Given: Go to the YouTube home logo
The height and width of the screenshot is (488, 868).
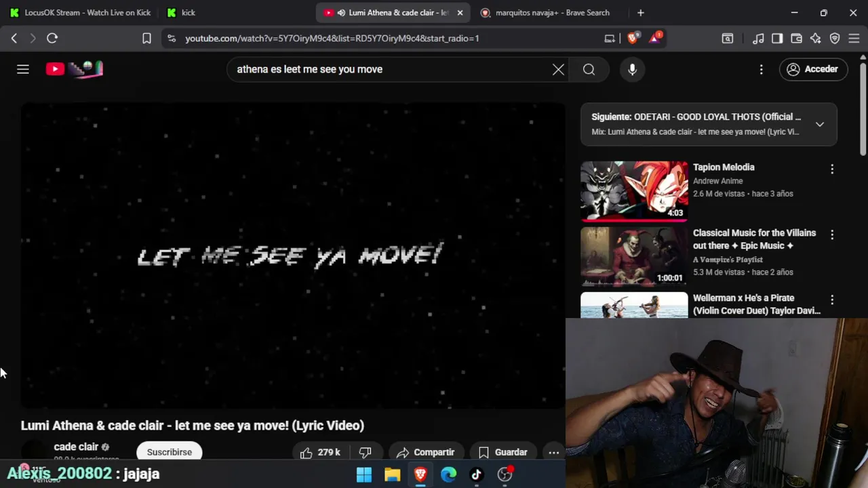Looking at the screenshot, I should tap(75, 68).
